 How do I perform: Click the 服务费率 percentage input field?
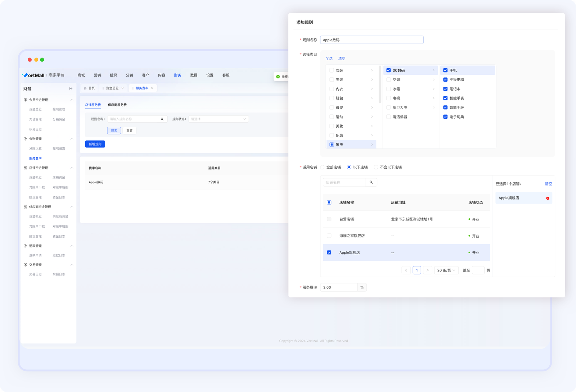click(339, 287)
